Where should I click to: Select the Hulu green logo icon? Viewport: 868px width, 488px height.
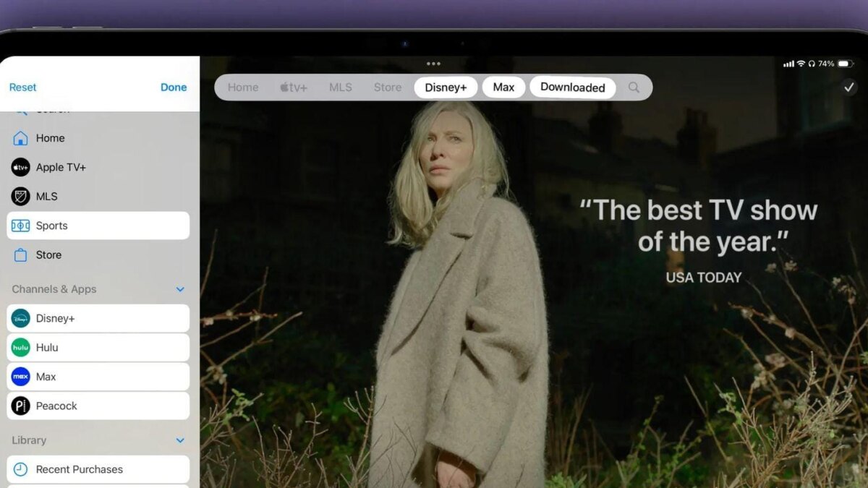[x=20, y=348]
